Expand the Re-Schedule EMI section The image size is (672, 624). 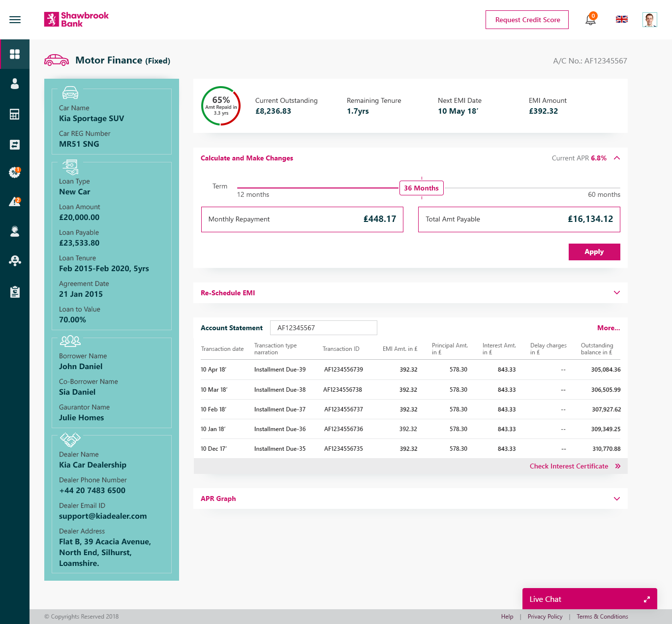click(x=616, y=293)
